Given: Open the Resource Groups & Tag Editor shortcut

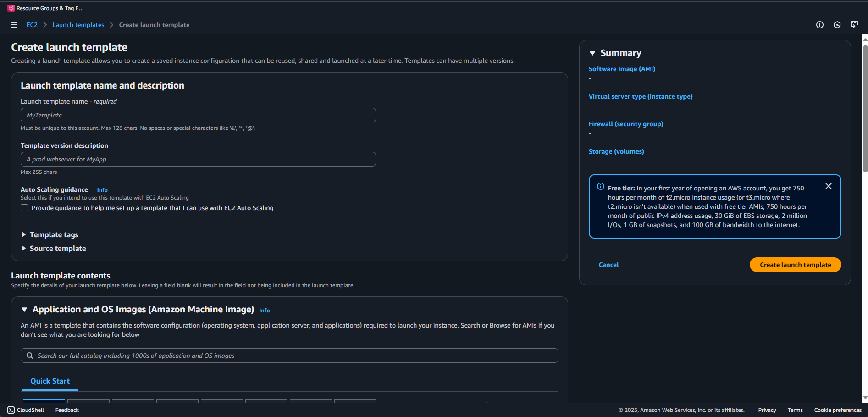Looking at the screenshot, I should [46, 8].
